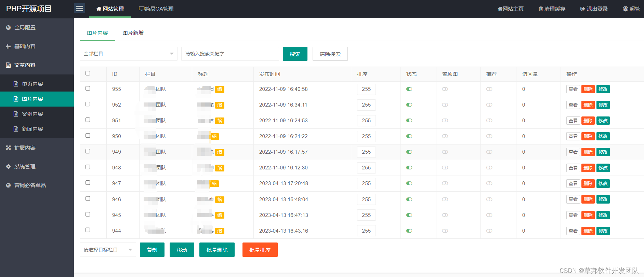
Task: Click the 缩 thumbnail badge in row 944
Action: click(220, 231)
